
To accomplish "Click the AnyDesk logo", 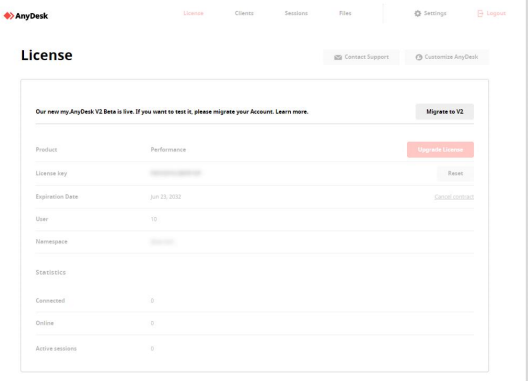I will tap(26, 16).
